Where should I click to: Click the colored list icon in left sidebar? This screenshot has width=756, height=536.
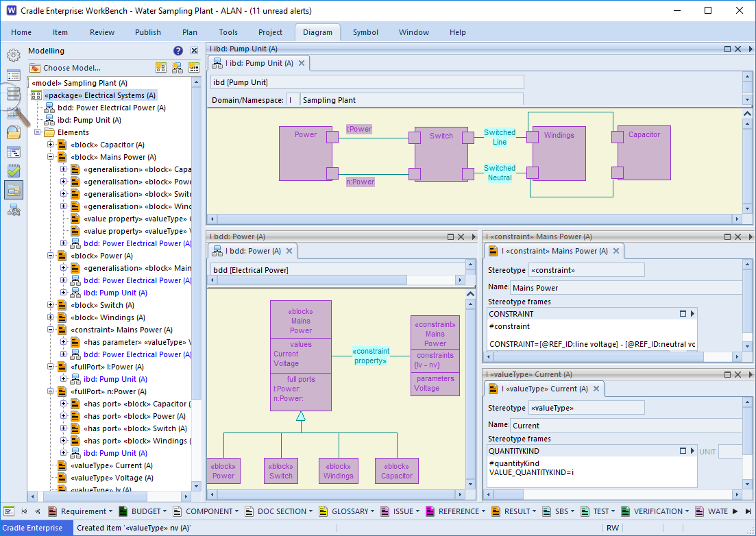point(14,75)
